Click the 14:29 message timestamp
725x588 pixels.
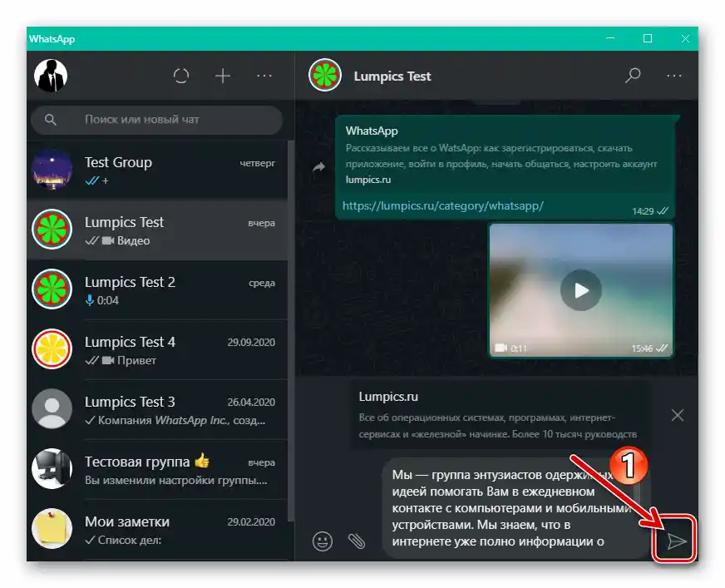point(643,211)
